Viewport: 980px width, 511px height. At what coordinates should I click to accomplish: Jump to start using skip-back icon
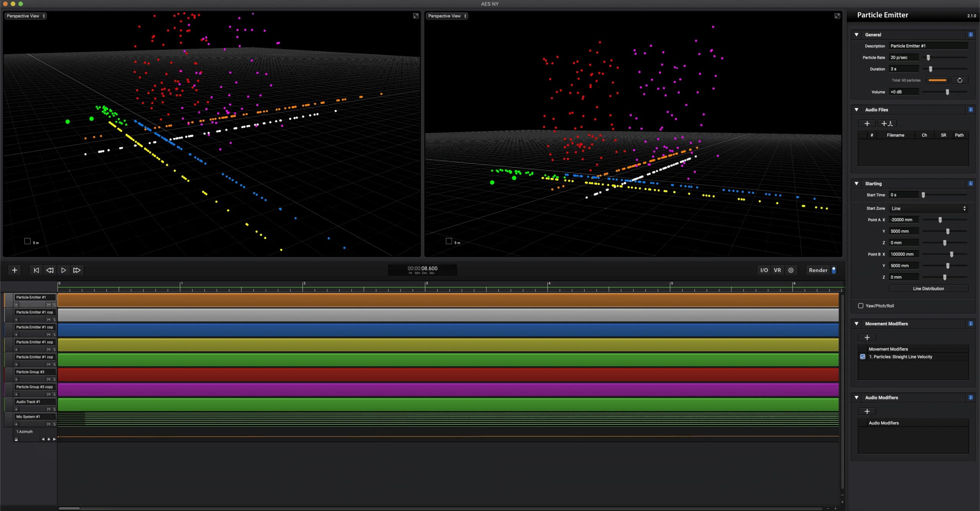(x=36, y=270)
